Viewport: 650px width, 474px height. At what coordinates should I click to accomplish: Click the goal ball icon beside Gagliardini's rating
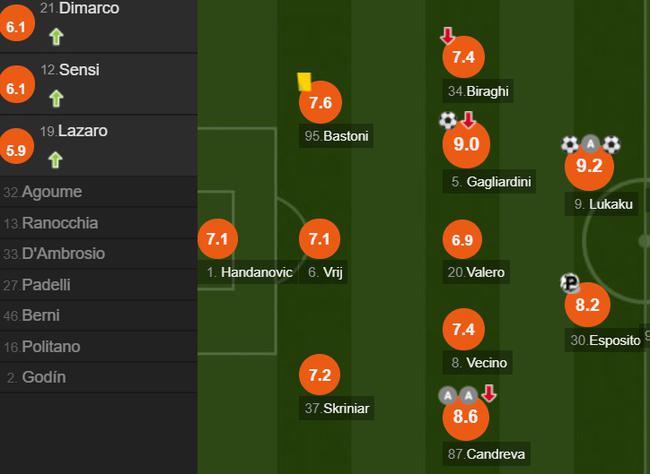448,121
